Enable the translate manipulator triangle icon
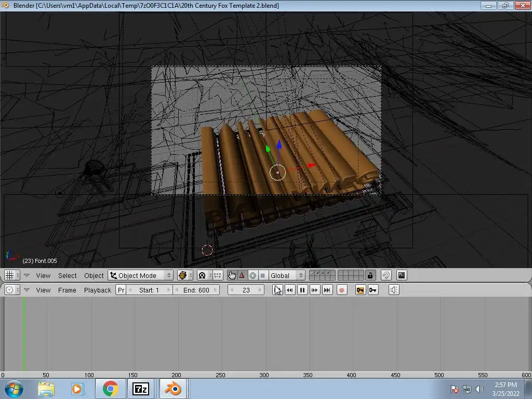Viewport: 532px width, 399px height. click(242, 275)
